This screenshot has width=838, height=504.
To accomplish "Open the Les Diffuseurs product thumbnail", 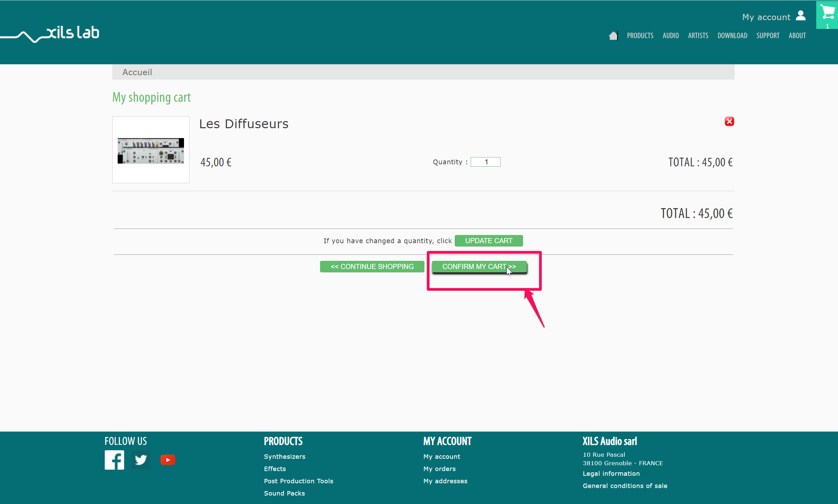I will pyautogui.click(x=151, y=150).
